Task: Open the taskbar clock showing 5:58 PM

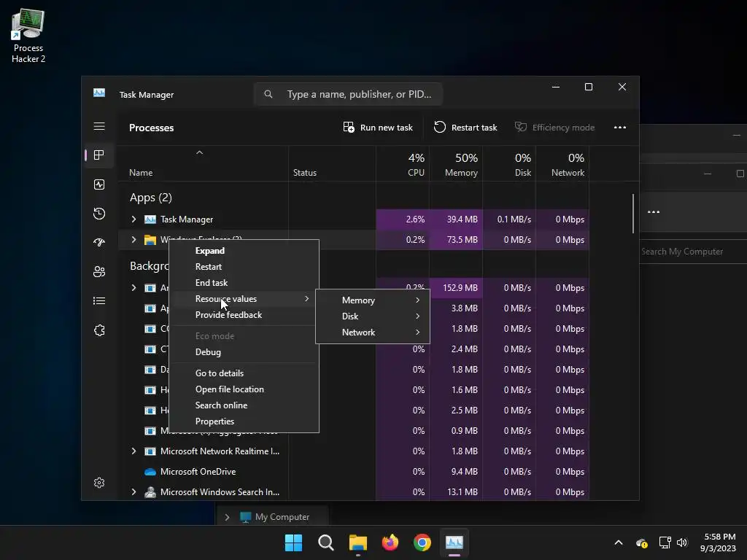Action: [x=718, y=542]
